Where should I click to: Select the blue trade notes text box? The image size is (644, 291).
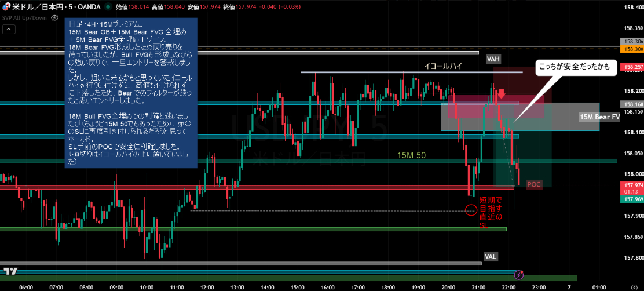click(131, 93)
